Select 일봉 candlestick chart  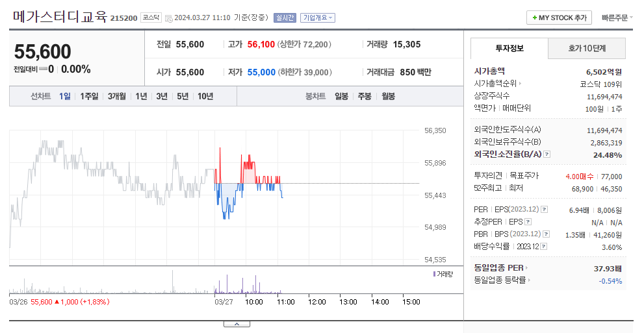click(x=341, y=96)
